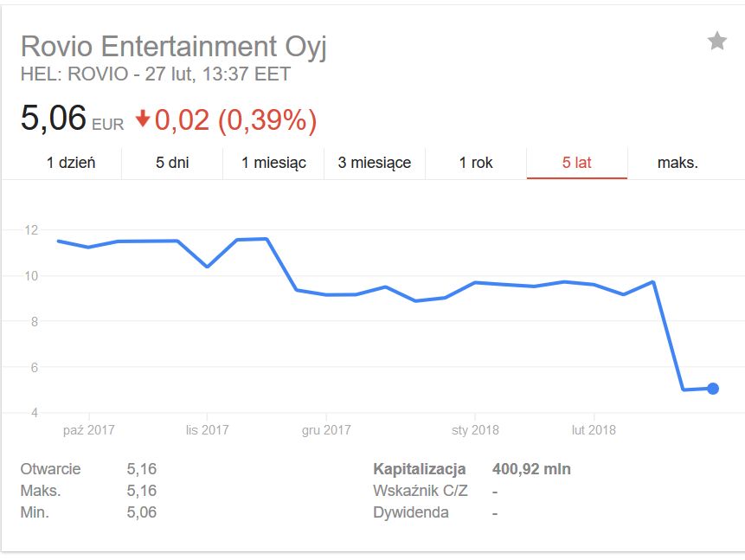745x560 pixels.
Task: Click the blue endpoint dot on chart
Action: (713, 389)
